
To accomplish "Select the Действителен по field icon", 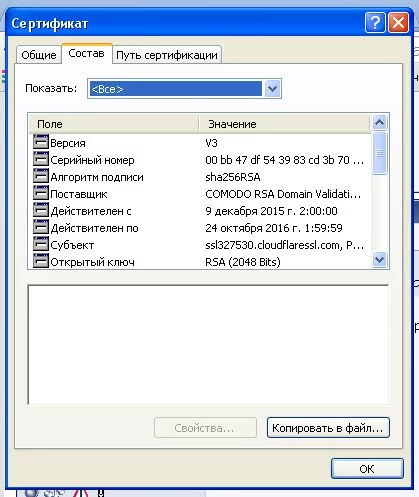I will pyautogui.click(x=41, y=227).
